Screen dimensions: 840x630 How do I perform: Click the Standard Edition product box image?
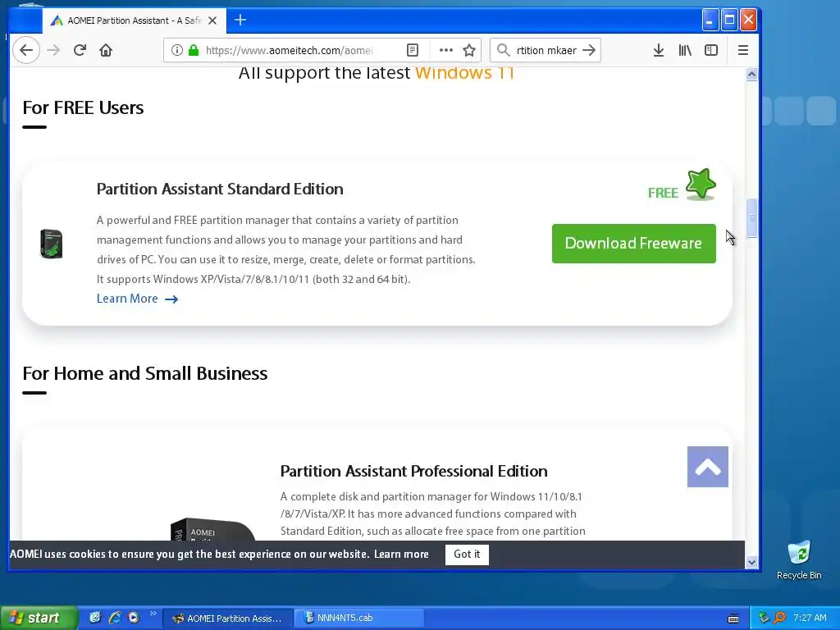pyautogui.click(x=52, y=244)
